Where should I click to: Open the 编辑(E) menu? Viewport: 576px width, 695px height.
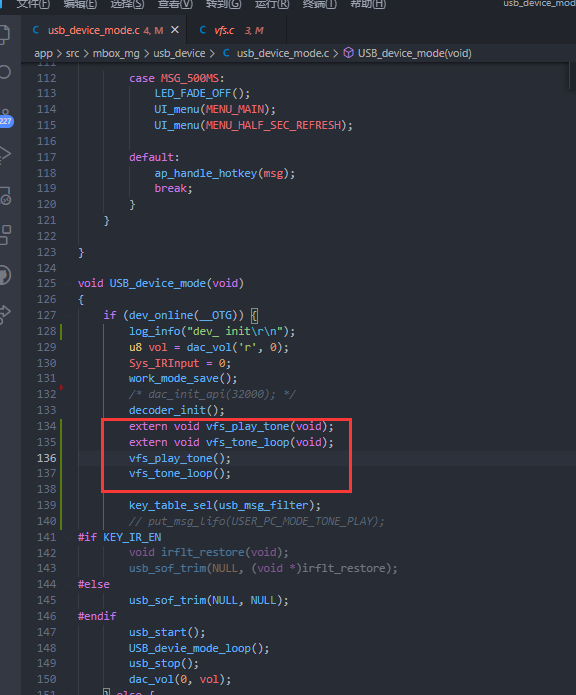click(x=80, y=4)
